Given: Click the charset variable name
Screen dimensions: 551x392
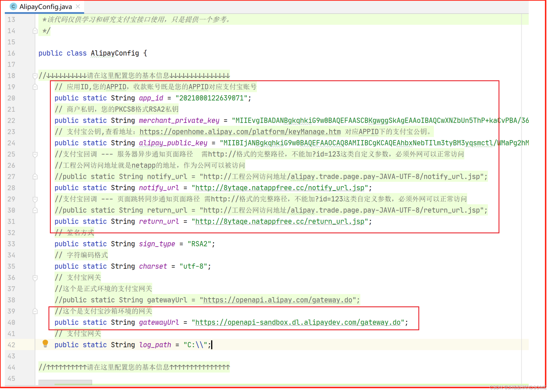Looking at the screenshot, I should click(153, 267).
